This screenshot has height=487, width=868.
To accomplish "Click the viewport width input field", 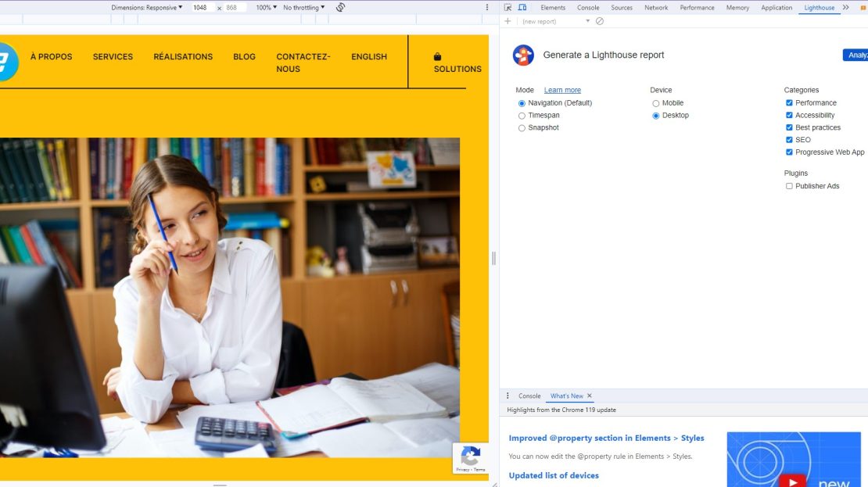I will (x=202, y=7).
